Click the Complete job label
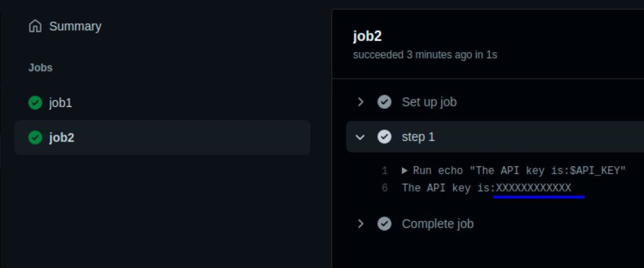Viewport: 644px width, 268px height. pos(437,223)
